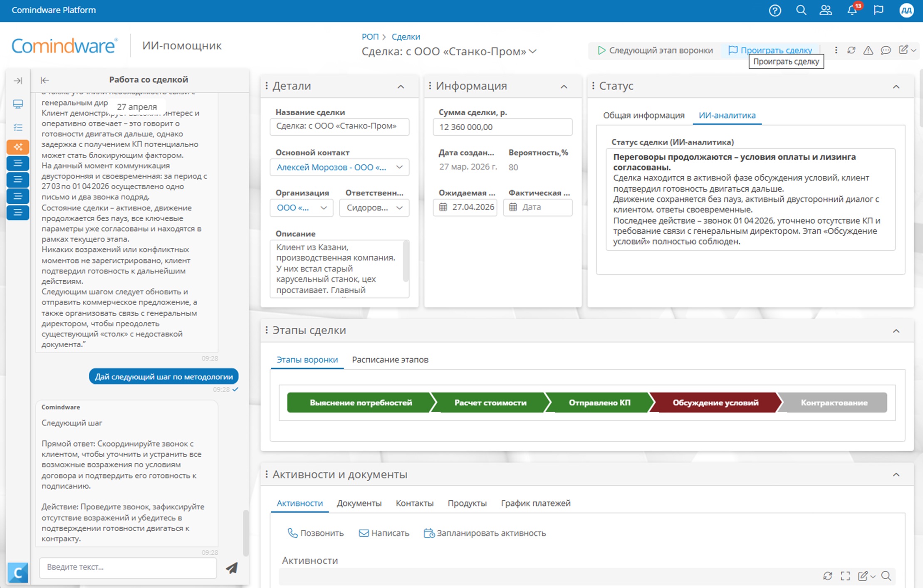Click the Отправлено КП funnel stage
923x588 pixels.
599,403
